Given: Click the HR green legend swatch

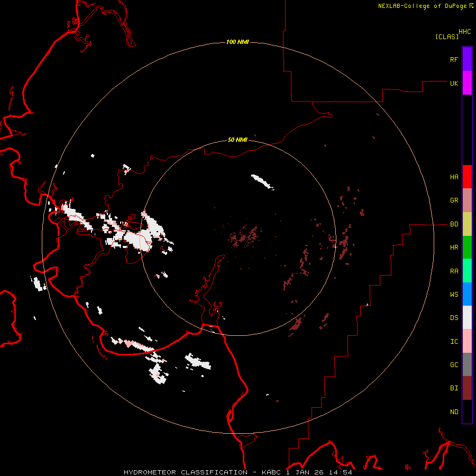Looking at the screenshot, I should pos(467,248).
